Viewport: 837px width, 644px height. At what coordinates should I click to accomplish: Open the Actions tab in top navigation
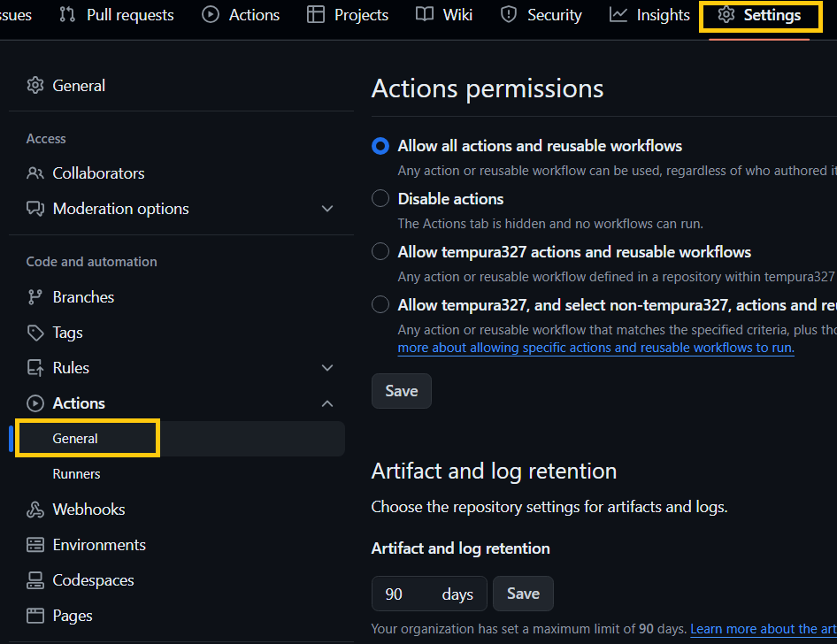tap(242, 15)
